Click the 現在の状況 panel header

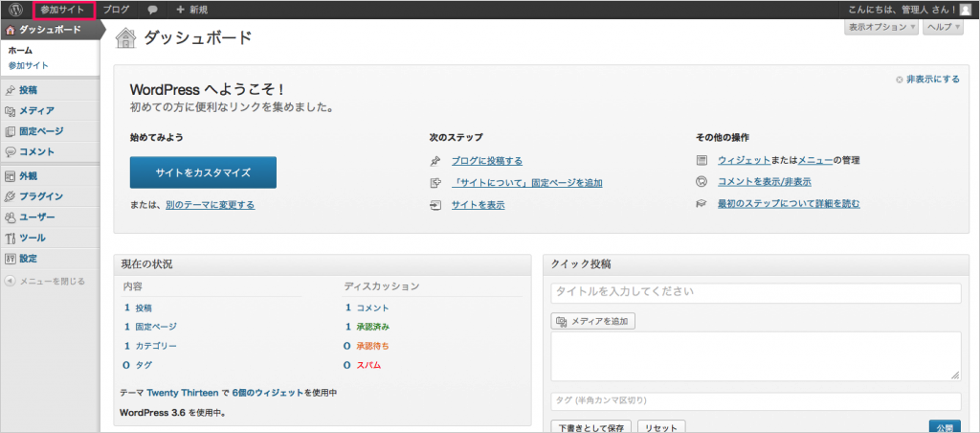[x=322, y=264]
